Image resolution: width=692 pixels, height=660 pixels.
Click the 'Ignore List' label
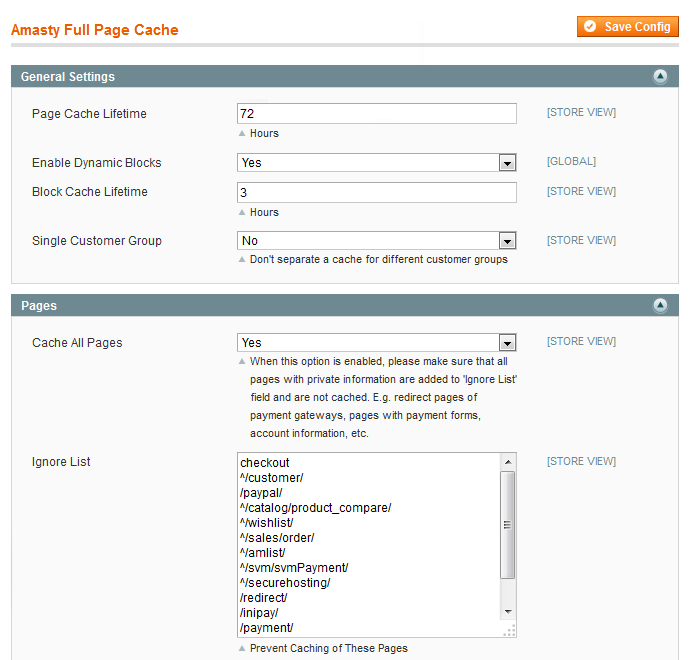tap(61, 462)
